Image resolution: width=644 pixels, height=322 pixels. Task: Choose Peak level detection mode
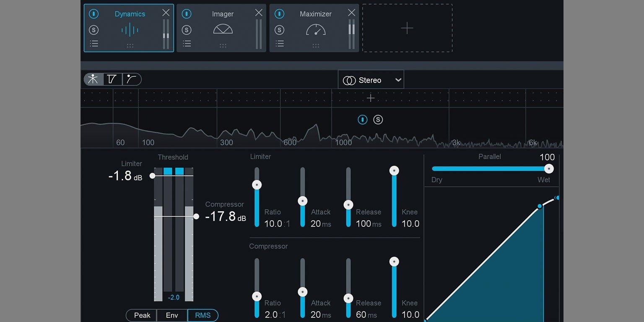click(142, 315)
